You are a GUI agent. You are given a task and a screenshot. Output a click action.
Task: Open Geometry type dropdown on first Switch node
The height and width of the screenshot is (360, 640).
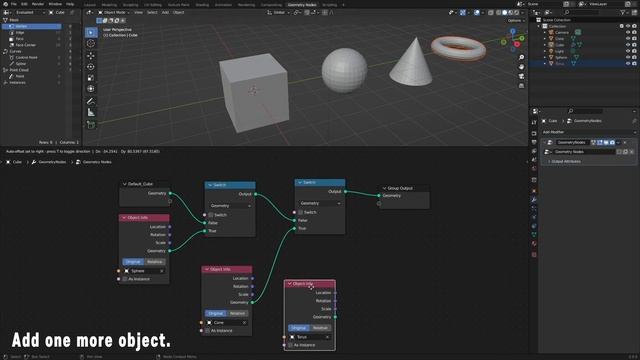pyautogui.click(x=230, y=206)
